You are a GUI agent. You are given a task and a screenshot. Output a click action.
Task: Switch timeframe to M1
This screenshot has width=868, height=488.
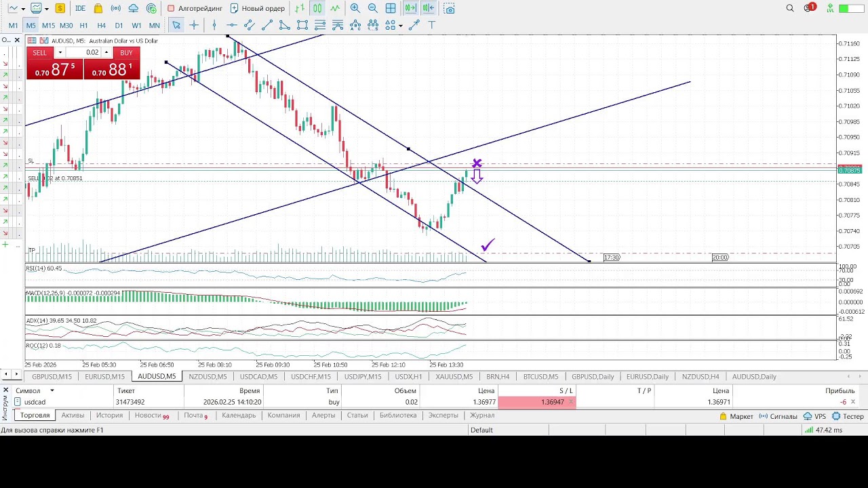(13, 26)
